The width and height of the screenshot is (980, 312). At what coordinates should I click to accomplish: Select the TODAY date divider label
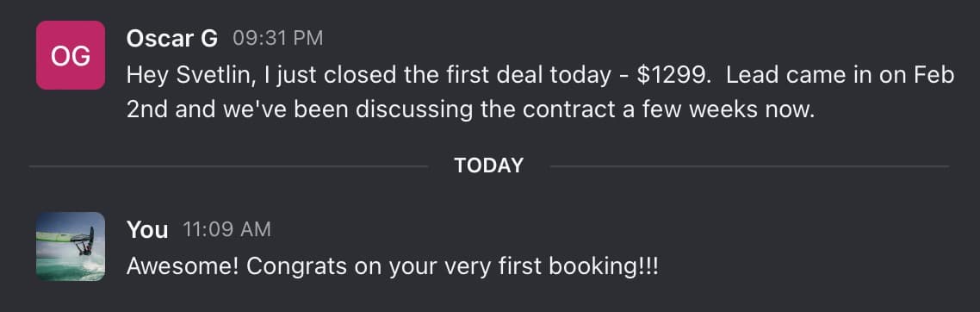click(x=489, y=165)
